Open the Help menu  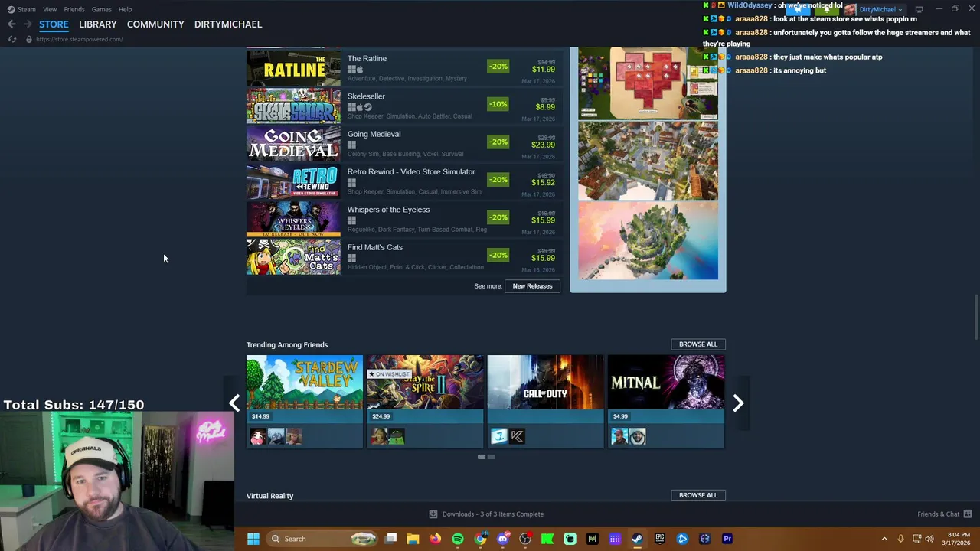[125, 9]
